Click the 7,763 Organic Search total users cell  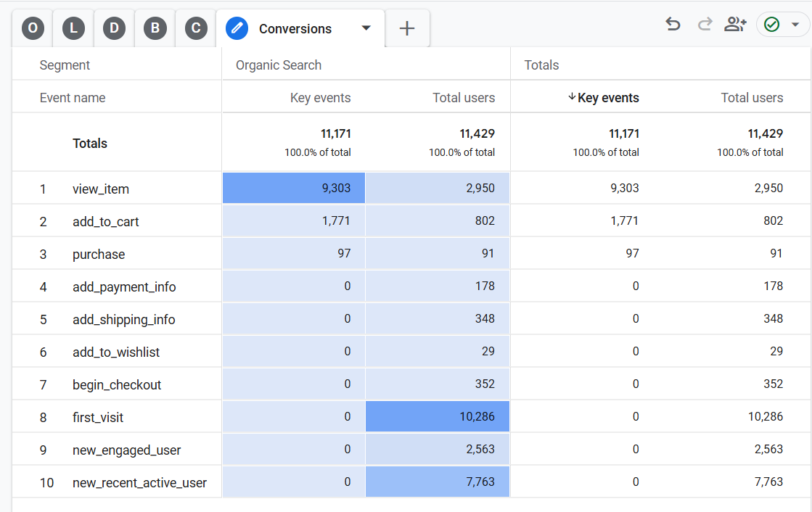(438, 482)
